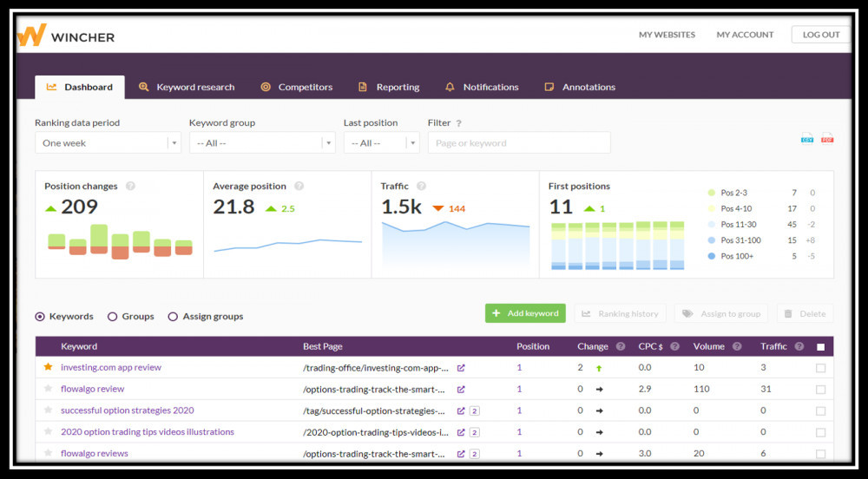Click the Add keyword button

[525, 313]
